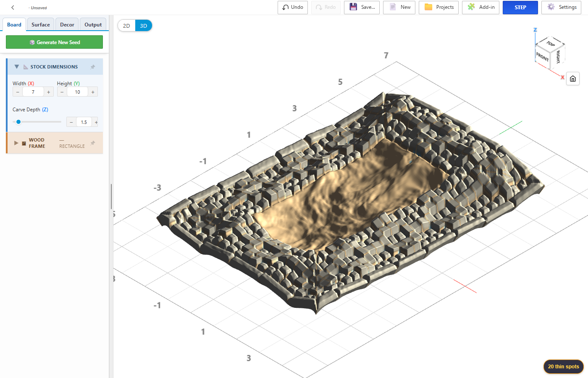Click the stock dimensions ruler icon
Viewport: 588px width, 378px height.
click(26, 67)
